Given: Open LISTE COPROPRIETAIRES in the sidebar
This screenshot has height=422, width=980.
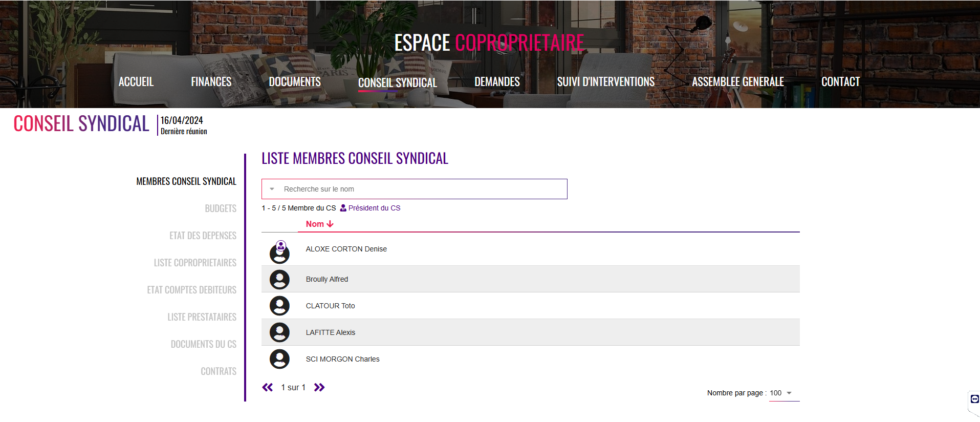Looking at the screenshot, I should tap(195, 263).
